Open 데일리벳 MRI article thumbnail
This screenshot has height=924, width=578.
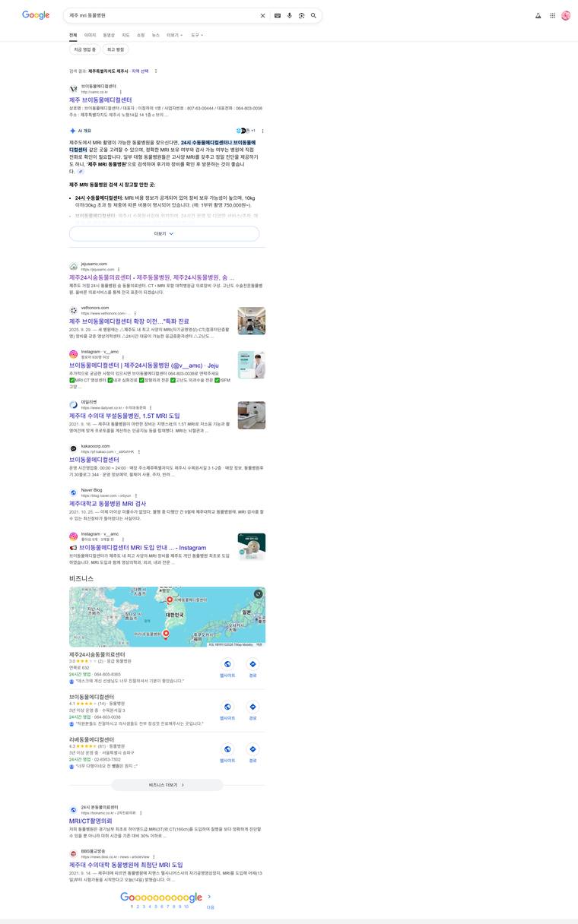coord(251,416)
